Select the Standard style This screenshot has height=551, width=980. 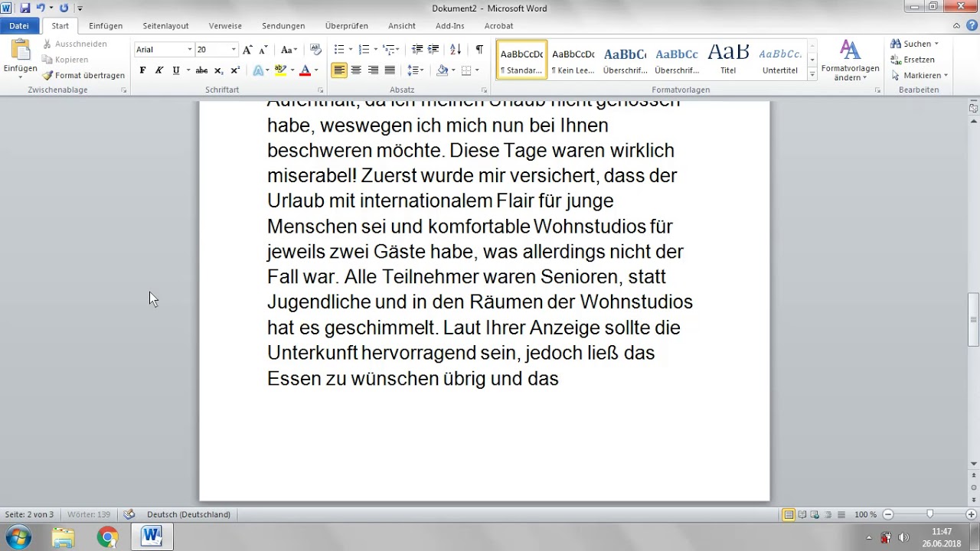(x=521, y=60)
